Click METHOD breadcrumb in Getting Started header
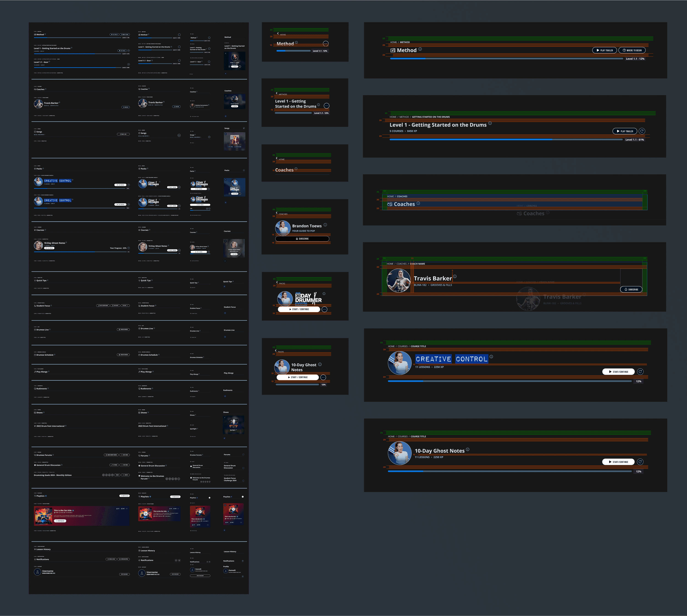687x616 pixels. [x=404, y=117]
